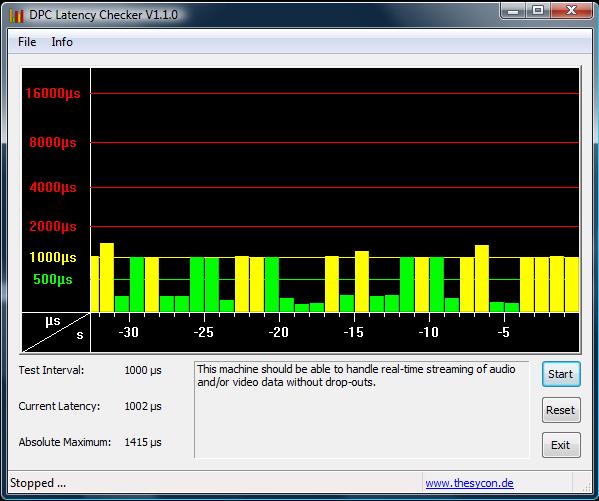Close the DPC Latency Checker window
The width and height of the screenshot is (599, 501).
[571, 10]
